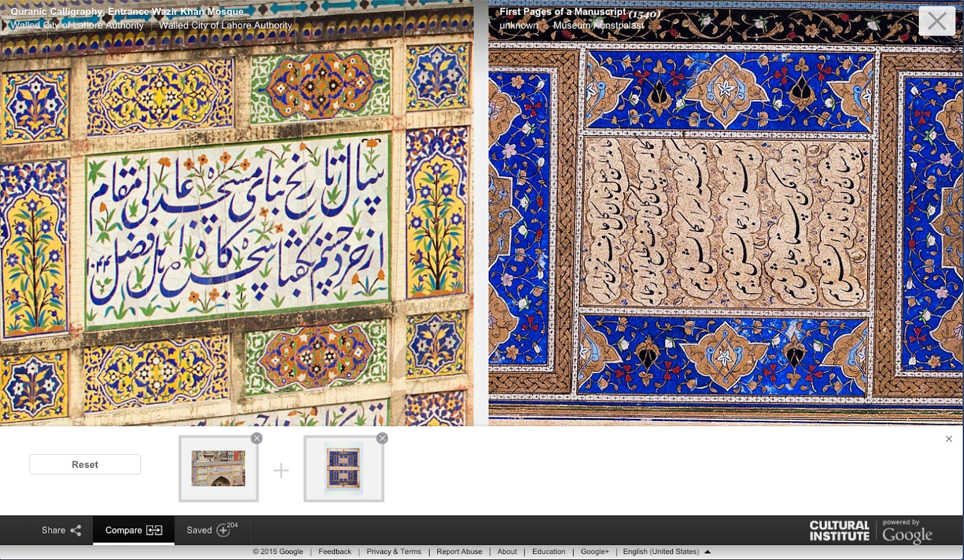Image resolution: width=964 pixels, height=560 pixels.
Task: Click the Report Abuse link
Action: coord(459,552)
